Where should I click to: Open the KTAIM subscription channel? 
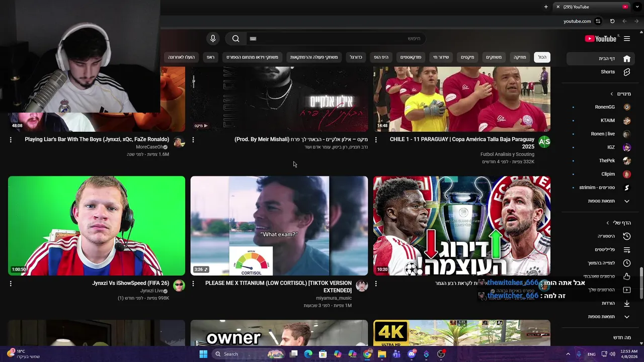(601, 121)
